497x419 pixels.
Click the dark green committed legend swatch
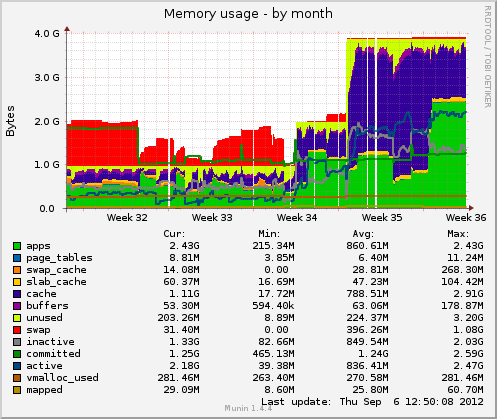pos(17,354)
